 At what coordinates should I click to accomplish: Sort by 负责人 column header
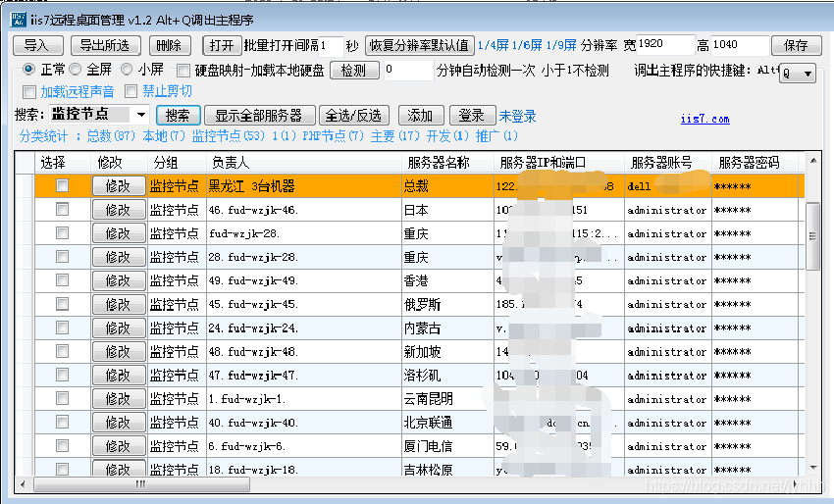pyautogui.click(x=304, y=163)
